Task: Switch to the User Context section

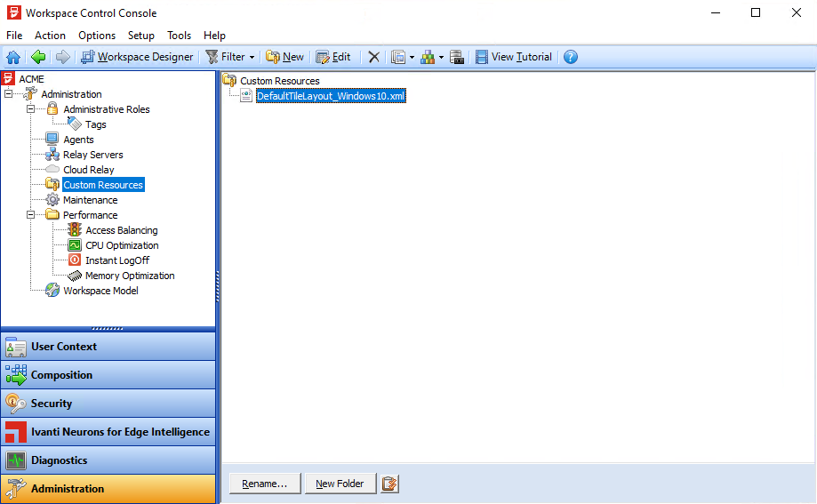Action: coord(108,347)
